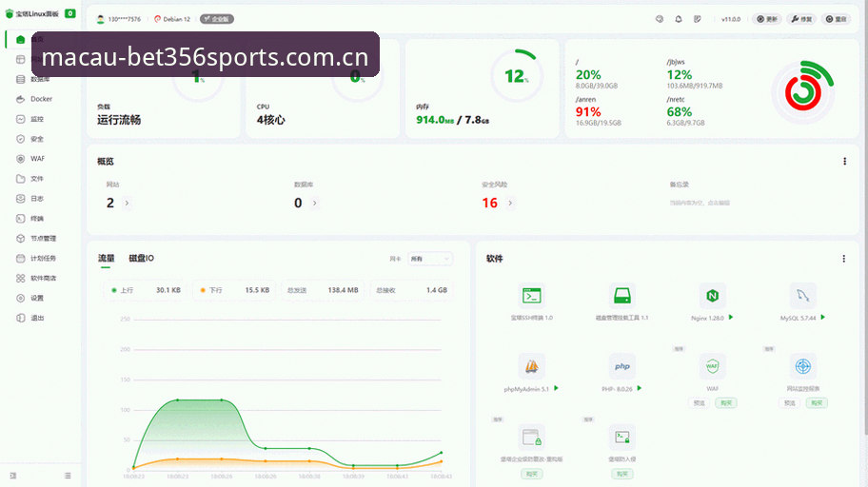
Task: Click the 修复 repair button in header
Action: point(801,19)
